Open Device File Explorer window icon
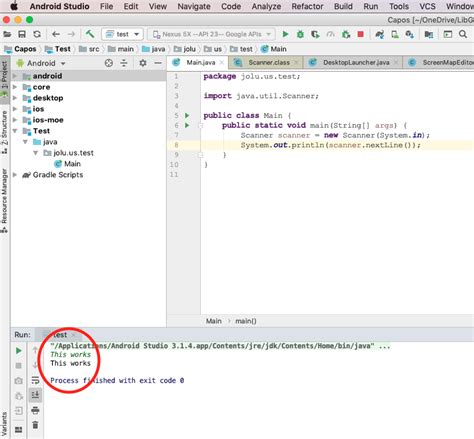474x439 pixels. coord(448,34)
